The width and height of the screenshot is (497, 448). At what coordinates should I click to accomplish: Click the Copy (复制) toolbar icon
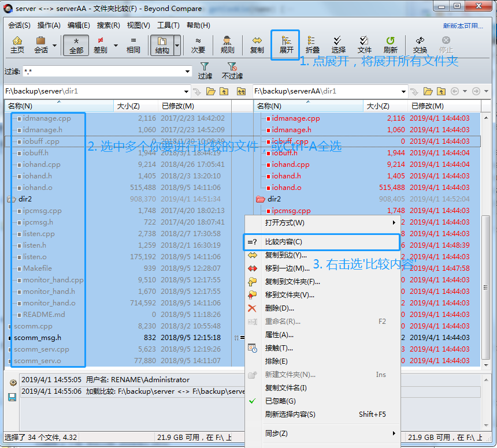click(257, 45)
